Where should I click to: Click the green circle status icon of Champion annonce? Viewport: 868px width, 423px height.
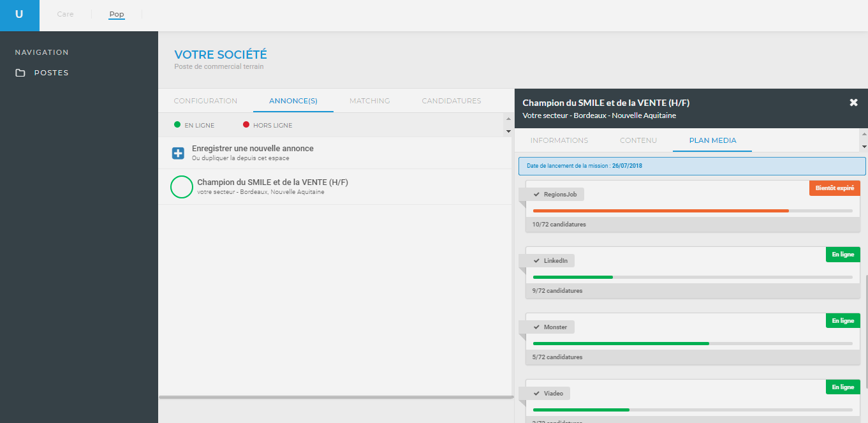click(182, 187)
